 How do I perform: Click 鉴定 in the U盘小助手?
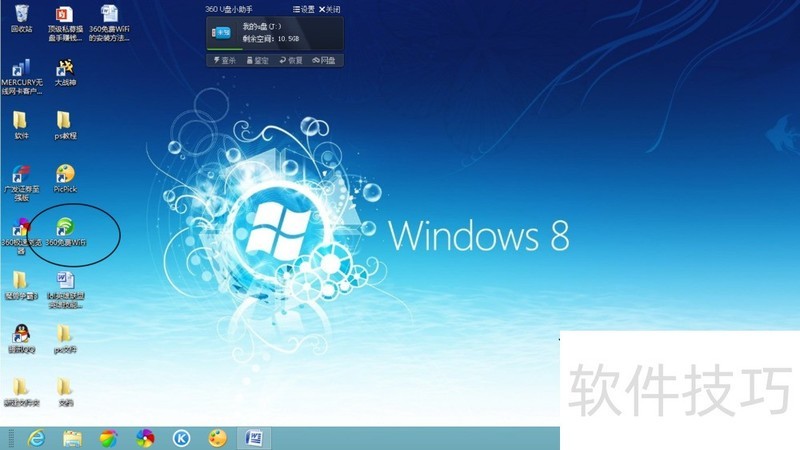tap(257, 60)
